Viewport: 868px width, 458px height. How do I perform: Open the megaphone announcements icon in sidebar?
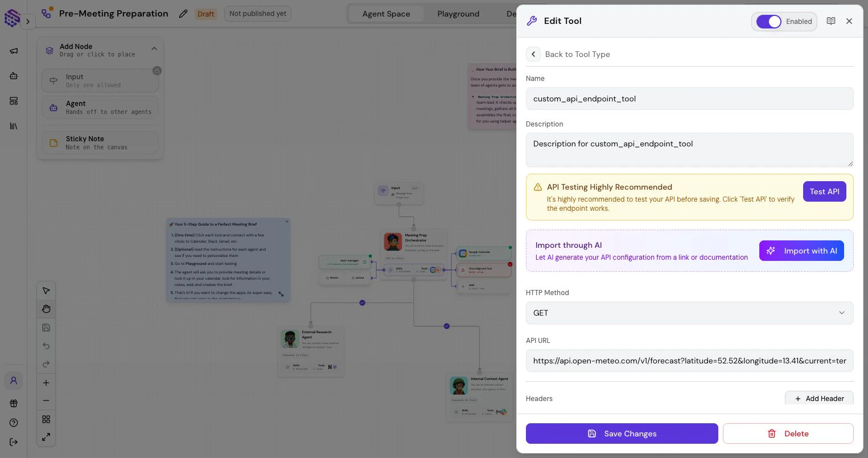(14, 51)
